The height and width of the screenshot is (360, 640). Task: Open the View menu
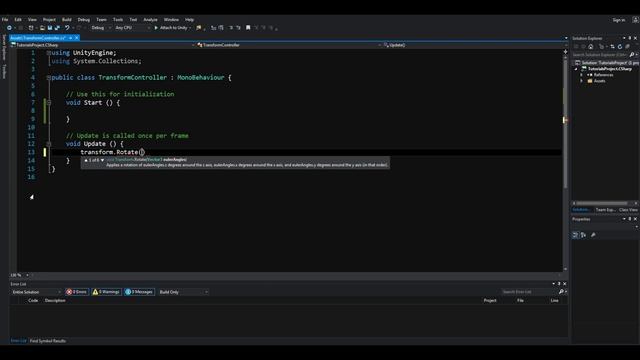coord(32,20)
